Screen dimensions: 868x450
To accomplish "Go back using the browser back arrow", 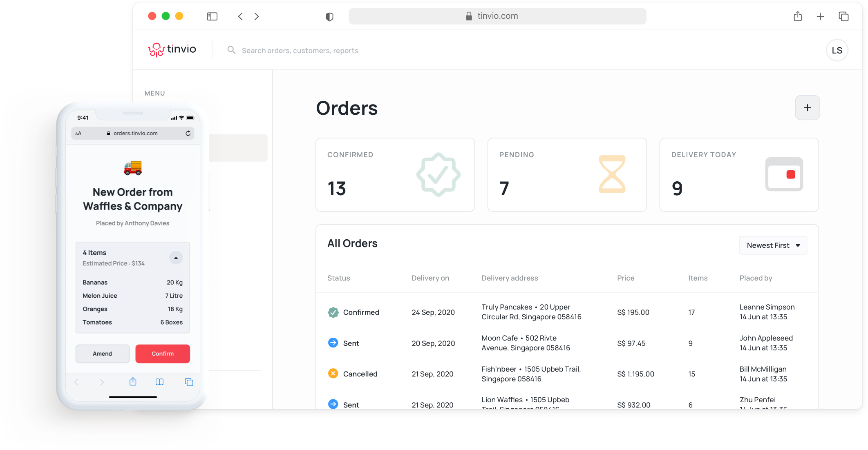I will [x=240, y=16].
